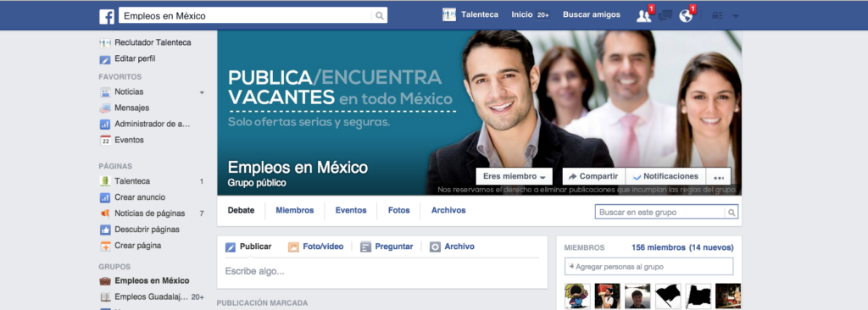Click the group search magnifier icon

click(732, 212)
